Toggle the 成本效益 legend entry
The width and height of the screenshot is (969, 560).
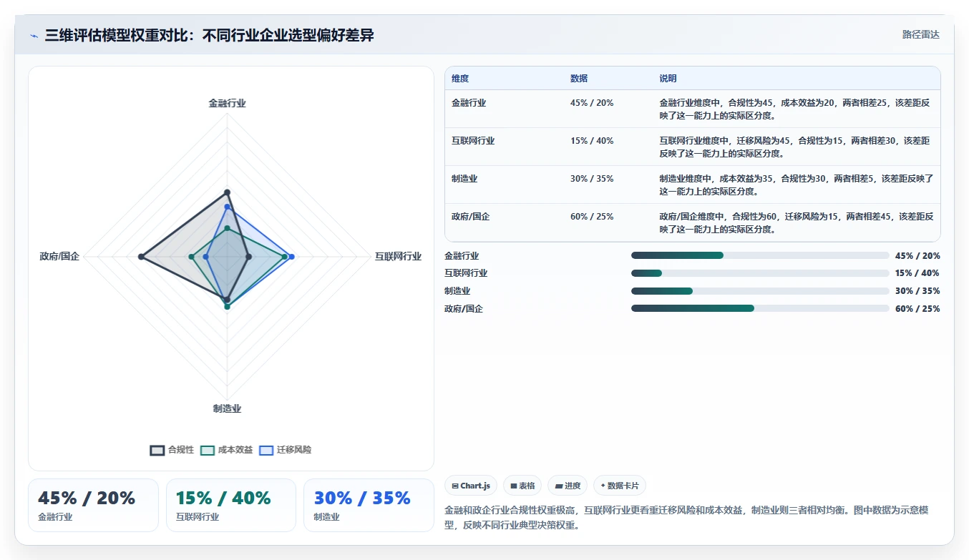pyautogui.click(x=227, y=450)
